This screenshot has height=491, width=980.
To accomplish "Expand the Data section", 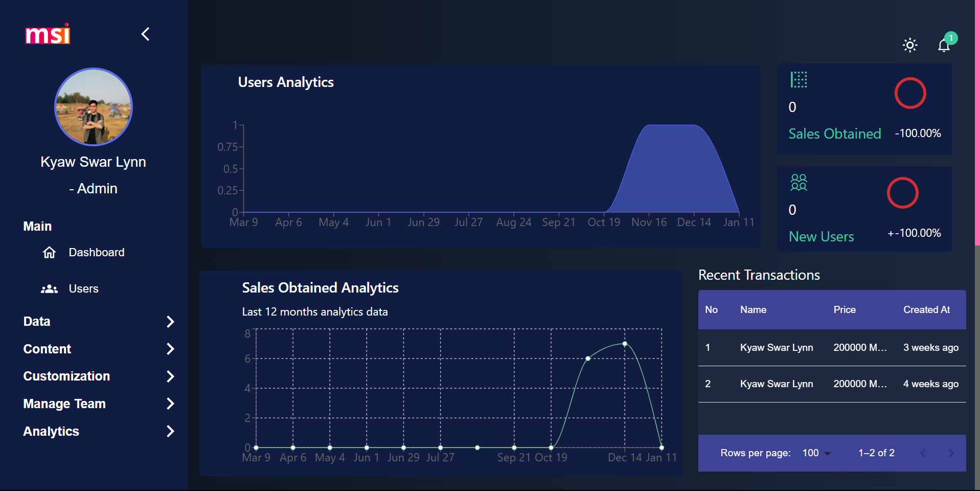I will (171, 322).
